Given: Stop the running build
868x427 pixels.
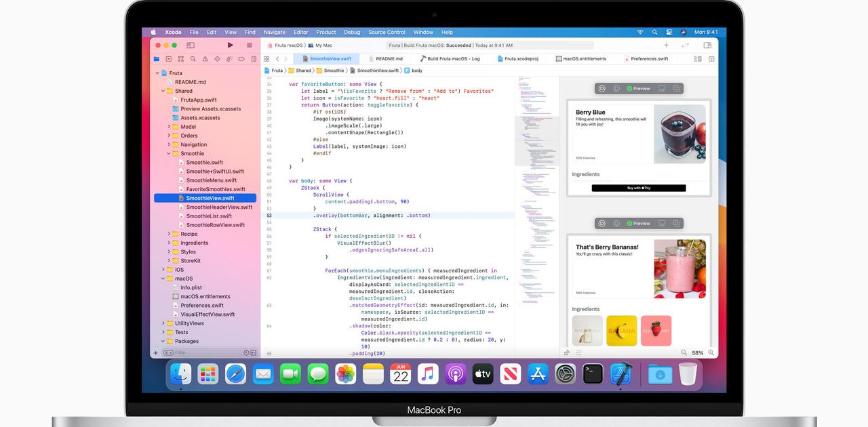Looking at the screenshot, I should pos(250,45).
